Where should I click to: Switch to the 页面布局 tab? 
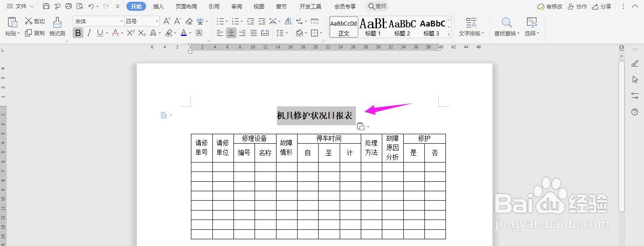[186, 6]
